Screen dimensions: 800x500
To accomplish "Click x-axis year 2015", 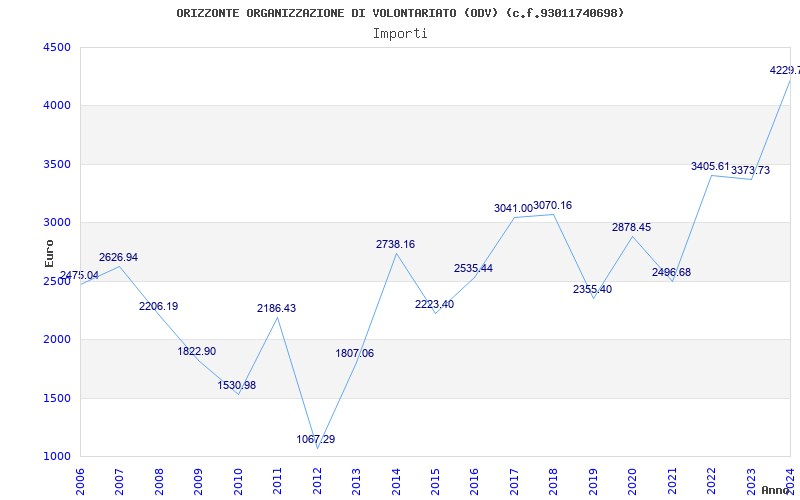I will pos(435,482).
